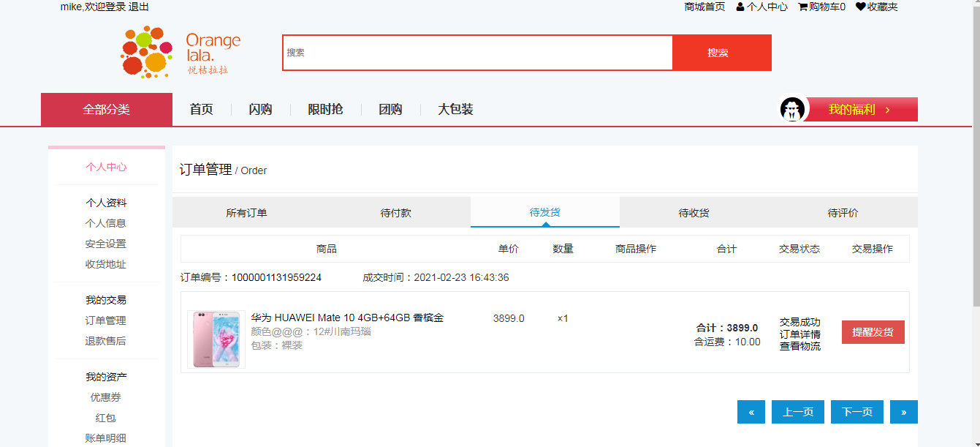Screen dimensions: 980x447
Task: Click the Orange lala logo
Action: point(181,52)
